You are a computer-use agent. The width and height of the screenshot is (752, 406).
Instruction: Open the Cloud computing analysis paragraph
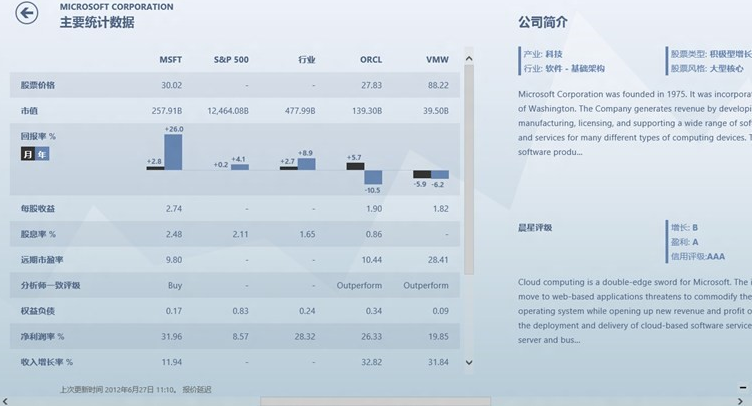(x=635, y=311)
